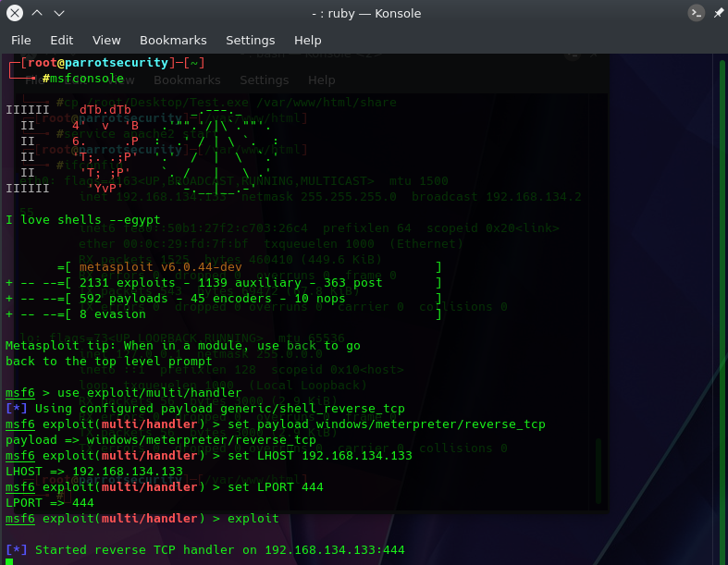This screenshot has width=728, height=565.
Task: Click the 'exploit' command text
Action: pos(253,519)
